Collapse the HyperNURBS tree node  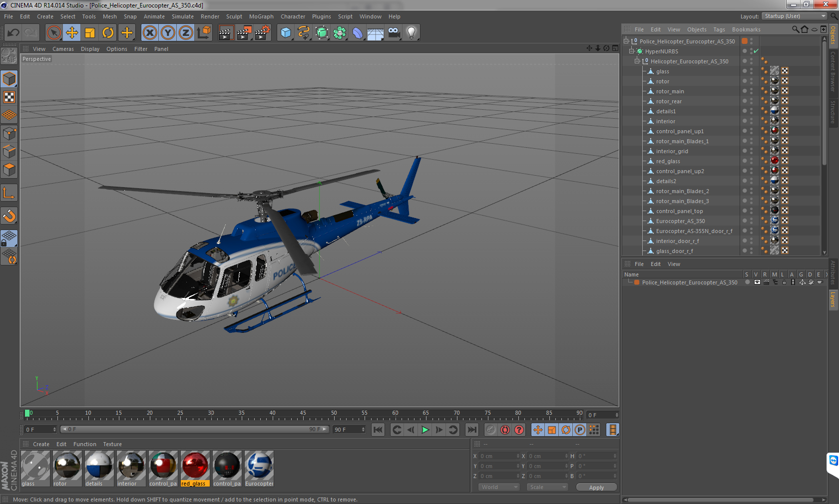(x=631, y=51)
